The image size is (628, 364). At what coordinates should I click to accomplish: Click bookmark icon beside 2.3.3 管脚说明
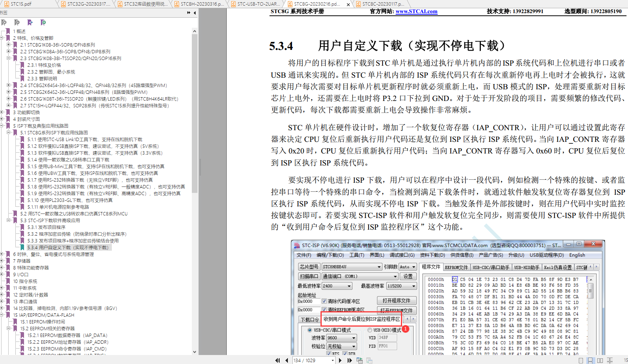(x=22, y=78)
